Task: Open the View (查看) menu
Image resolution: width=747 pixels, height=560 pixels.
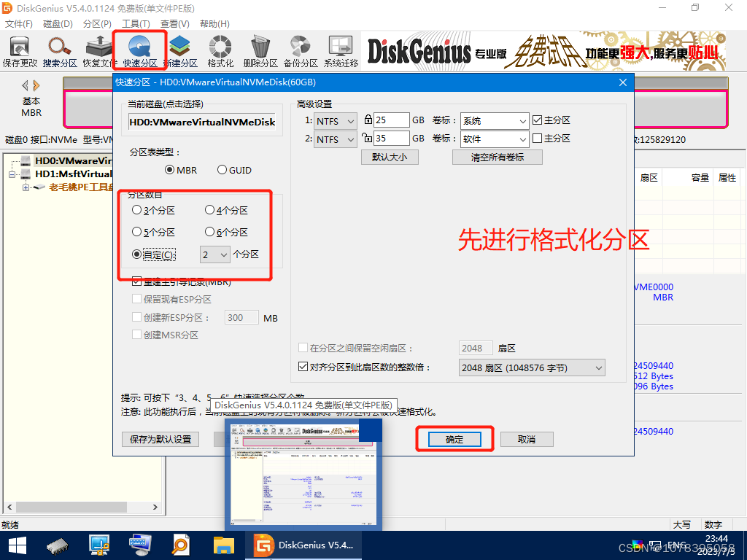Action: [x=175, y=24]
